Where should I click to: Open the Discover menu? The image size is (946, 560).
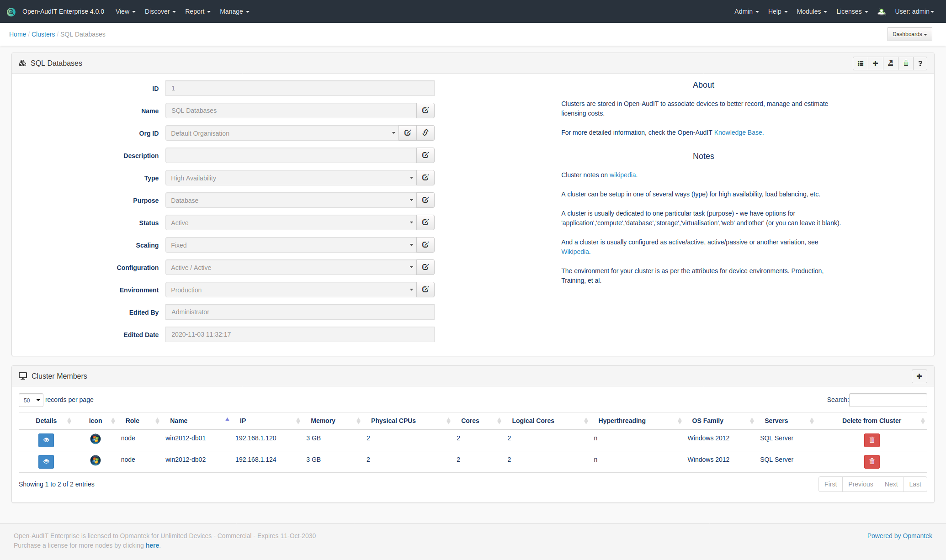(160, 11)
